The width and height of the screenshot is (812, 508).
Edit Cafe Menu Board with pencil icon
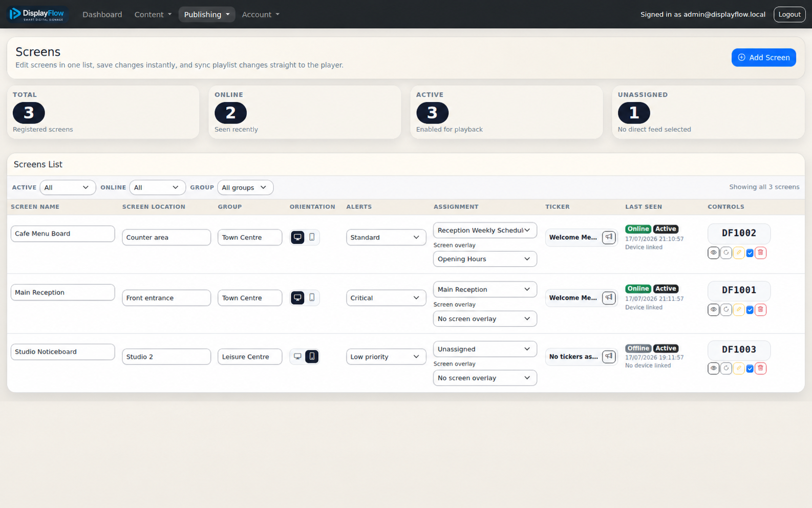[x=738, y=252]
